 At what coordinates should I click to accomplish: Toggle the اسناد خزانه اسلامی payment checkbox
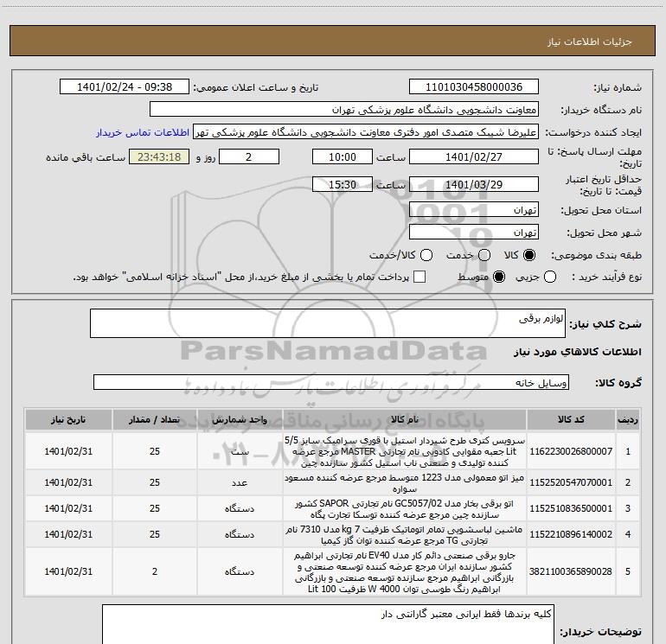[x=419, y=277]
